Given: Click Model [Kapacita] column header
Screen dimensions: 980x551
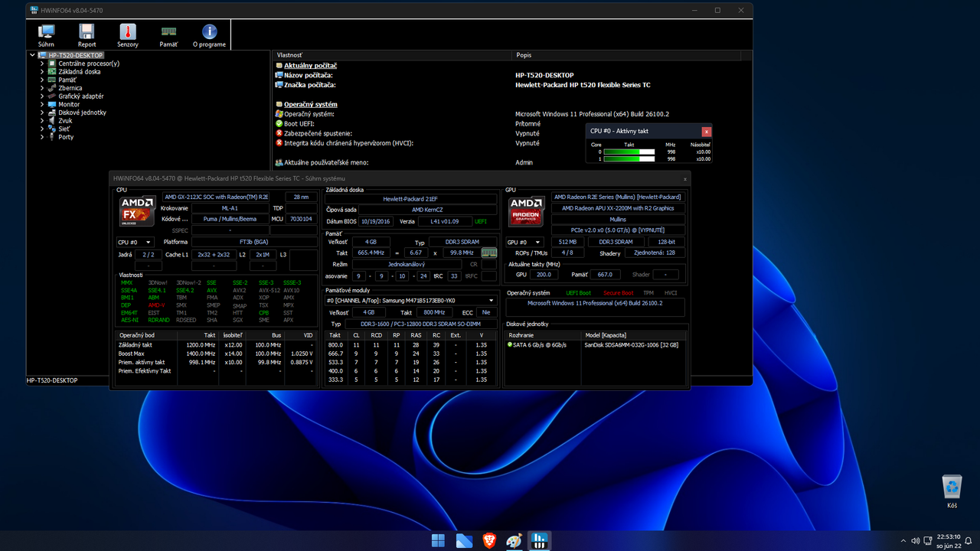Looking at the screenshot, I should click(633, 335).
